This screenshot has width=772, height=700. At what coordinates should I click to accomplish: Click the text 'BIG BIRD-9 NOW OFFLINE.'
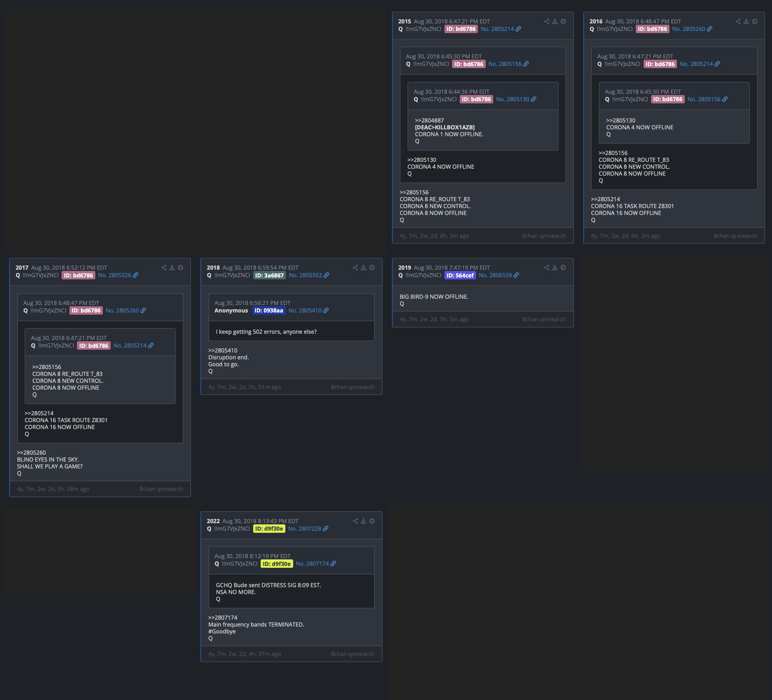[x=434, y=297]
